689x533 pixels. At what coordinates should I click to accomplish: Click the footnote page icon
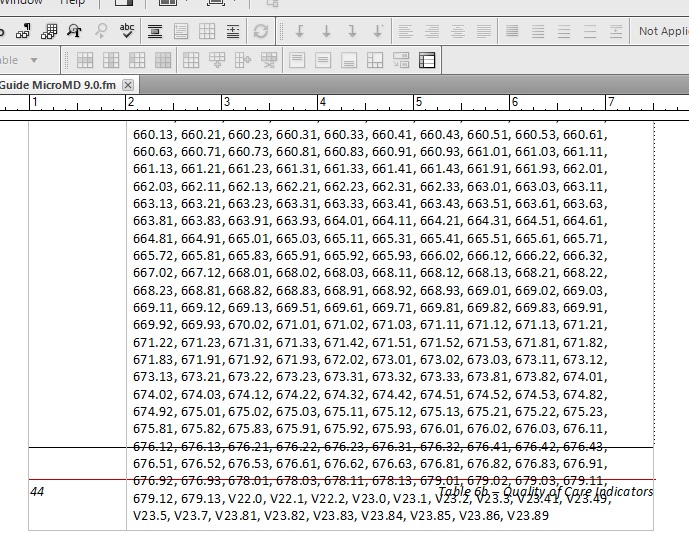181,31
